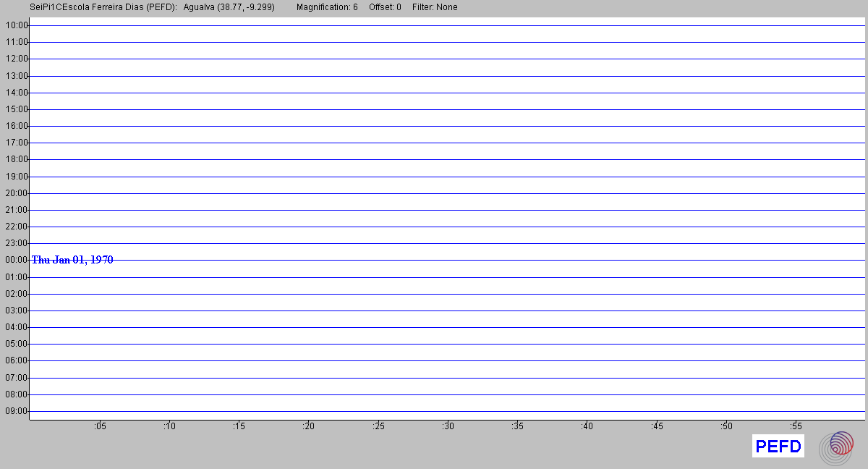Click the 18:00 hour row label
This screenshot has height=469, width=868.
tap(16, 159)
